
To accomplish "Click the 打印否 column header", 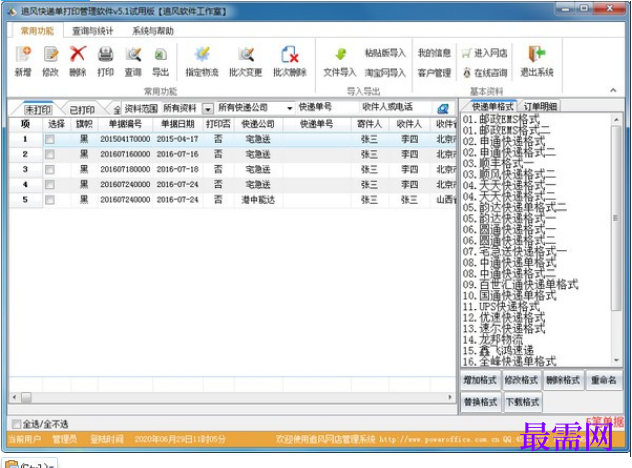I will pos(218,124).
